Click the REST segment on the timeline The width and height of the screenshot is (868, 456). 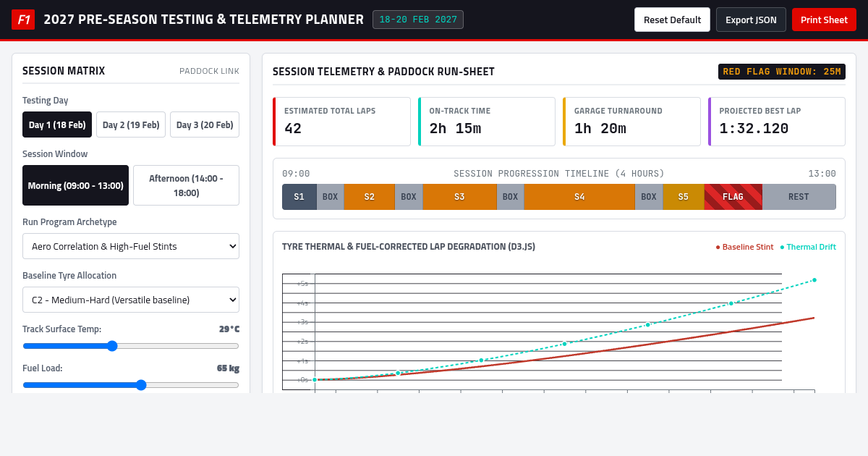(799, 197)
